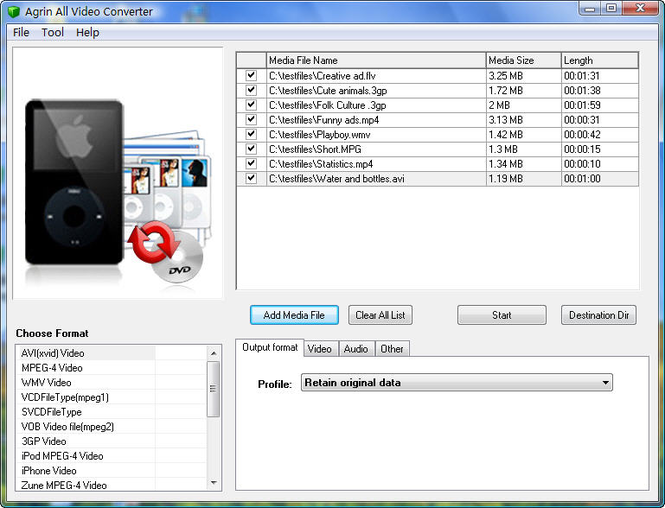Select the C:\testfiles\Water and bottles.avi row
This screenshot has width=665, height=508.
437,179
